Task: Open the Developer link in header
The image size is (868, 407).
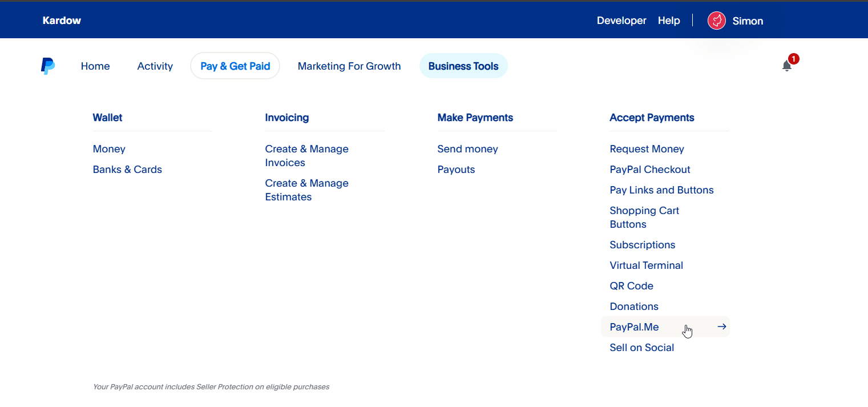Action: [621, 21]
